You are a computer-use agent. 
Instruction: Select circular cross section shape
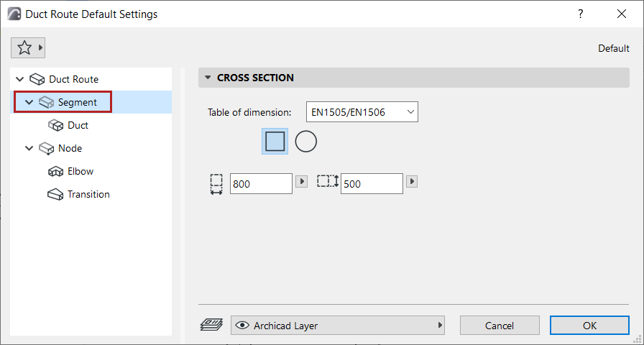point(306,142)
